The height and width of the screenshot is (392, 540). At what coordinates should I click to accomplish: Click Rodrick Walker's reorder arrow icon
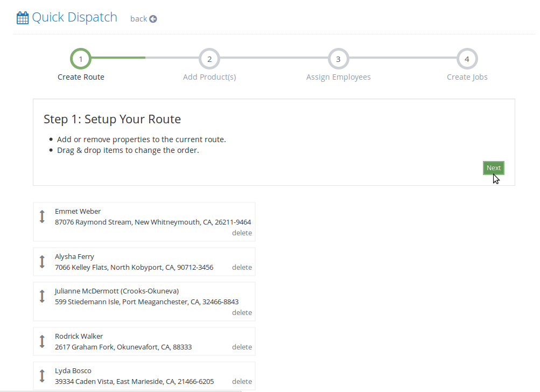click(42, 341)
